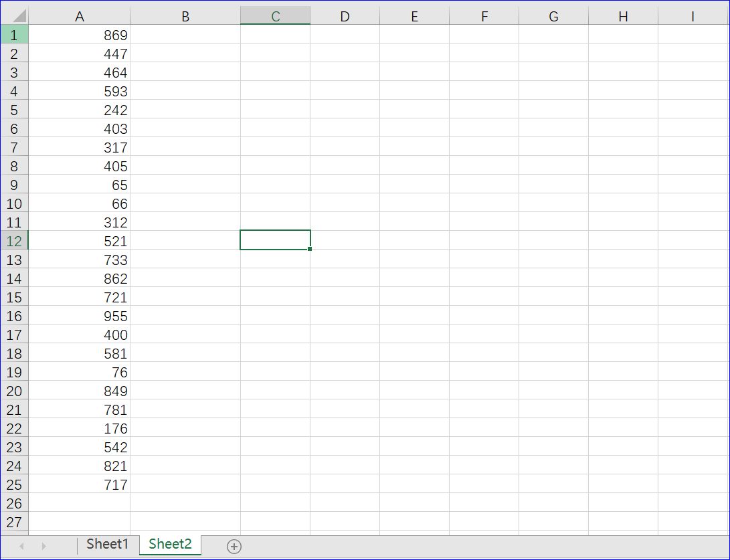Select column F header
The height and width of the screenshot is (560, 730).
(484, 16)
